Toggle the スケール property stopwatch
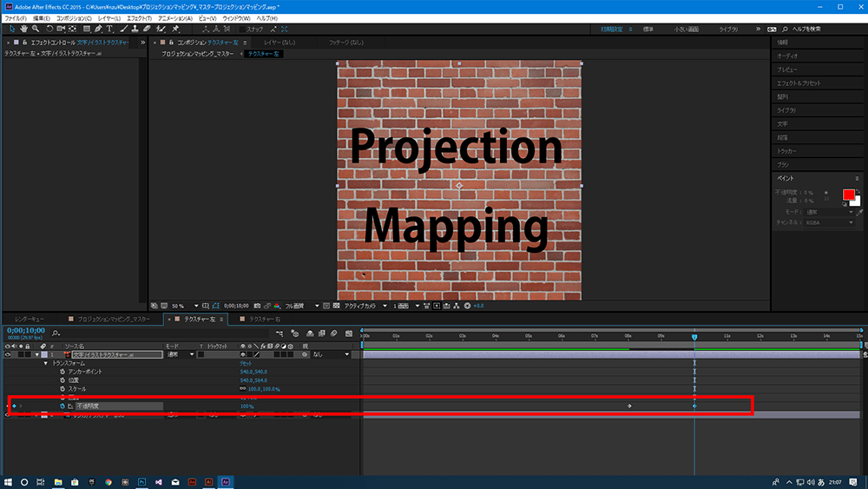This screenshot has width=868, height=489. coord(62,389)
